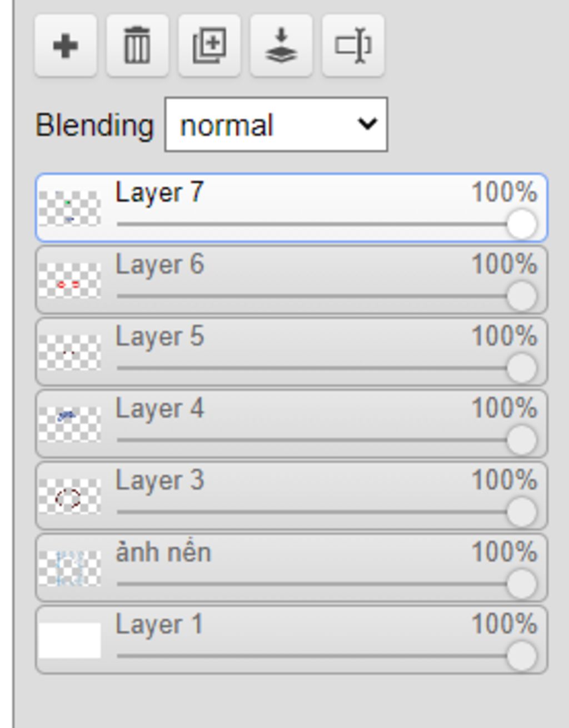Click the rename layer icon
Screen dimensions: 569x728
click(353, 46)
